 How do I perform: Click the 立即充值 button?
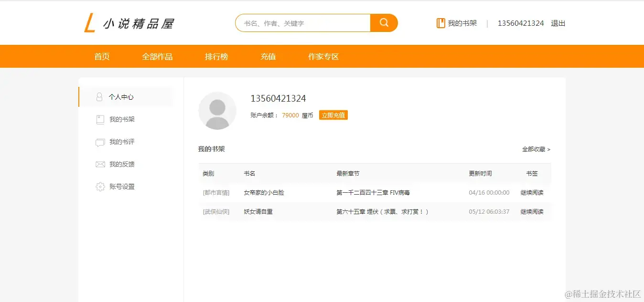333,115
